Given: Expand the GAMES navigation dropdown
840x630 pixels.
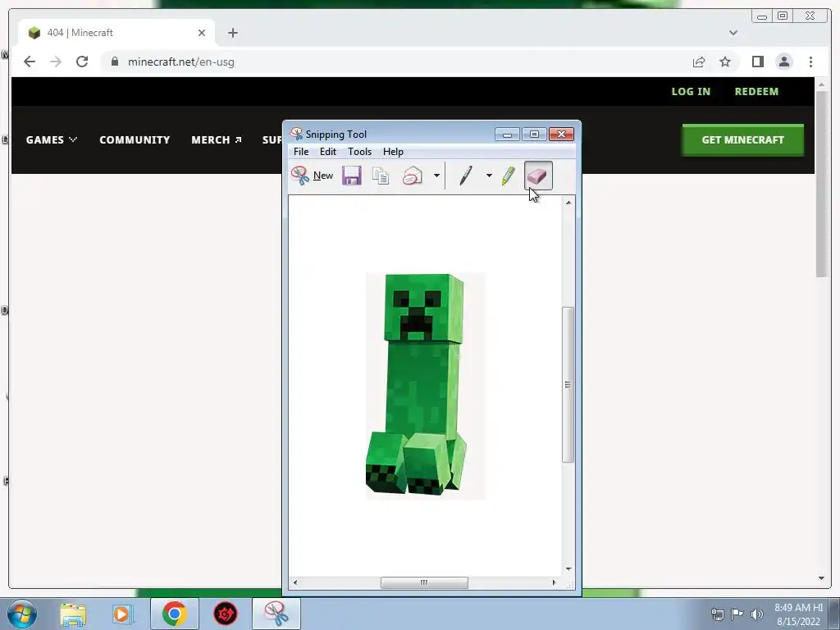Looking at the screenshot, I should (52, 139).
